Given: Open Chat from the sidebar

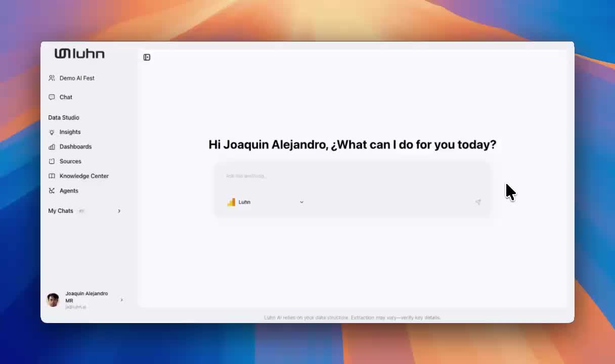Looking at the screenshot, I should coord(66,97).
